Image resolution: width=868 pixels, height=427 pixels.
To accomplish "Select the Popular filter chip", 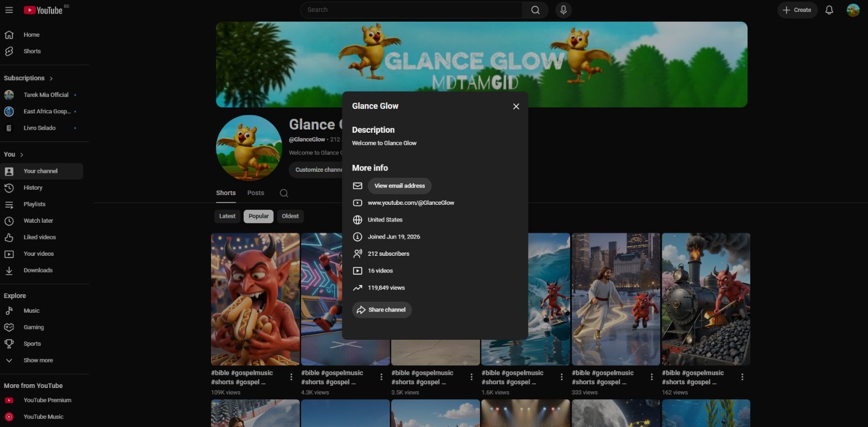I will 258,216.
